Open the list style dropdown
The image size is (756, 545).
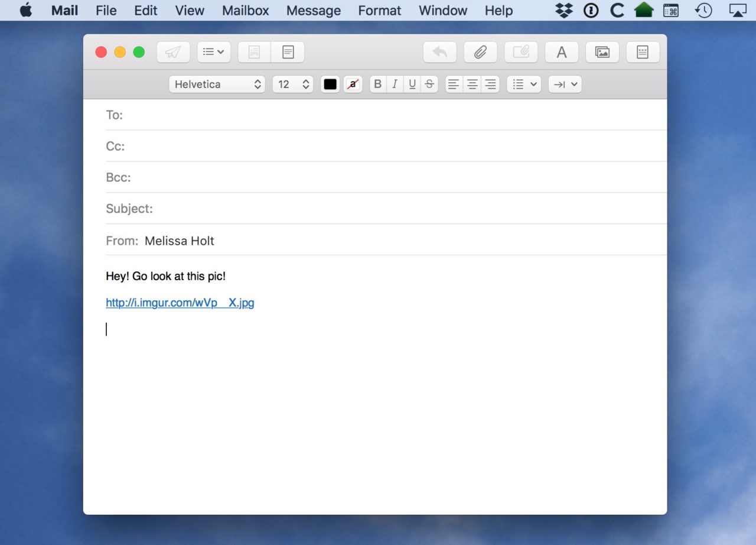click(524, 85)
